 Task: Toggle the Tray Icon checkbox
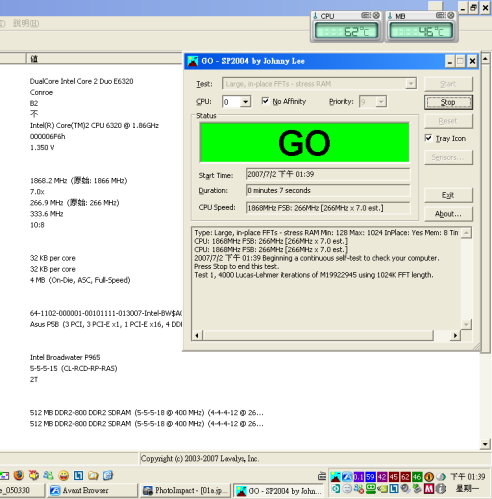pyautogui.click(x=428, y=138)
